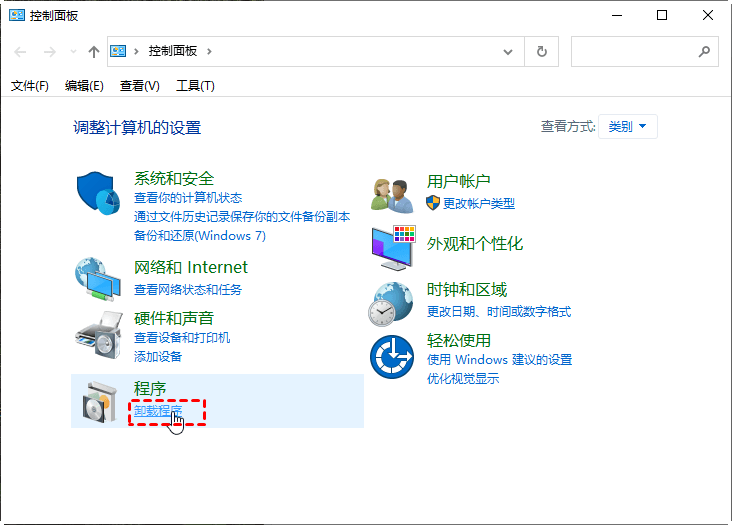Click 控制面板 breadcrumb in address bar
Image resolution: width=732 pixels, height=525 pixels.
click(x=173, y=51)
